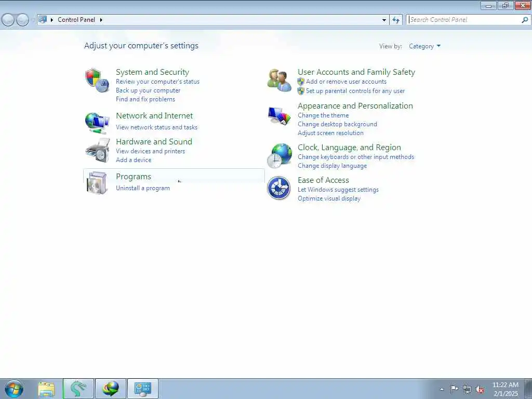Click Add a device link

(x=134, y=160)
